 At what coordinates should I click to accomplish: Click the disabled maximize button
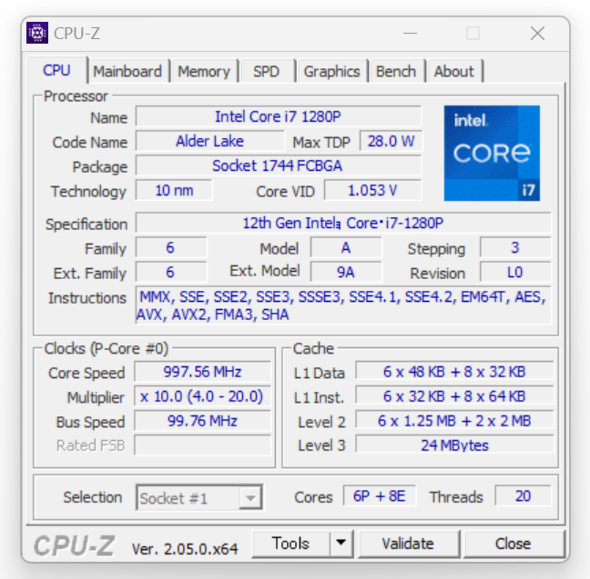(473, 33)
